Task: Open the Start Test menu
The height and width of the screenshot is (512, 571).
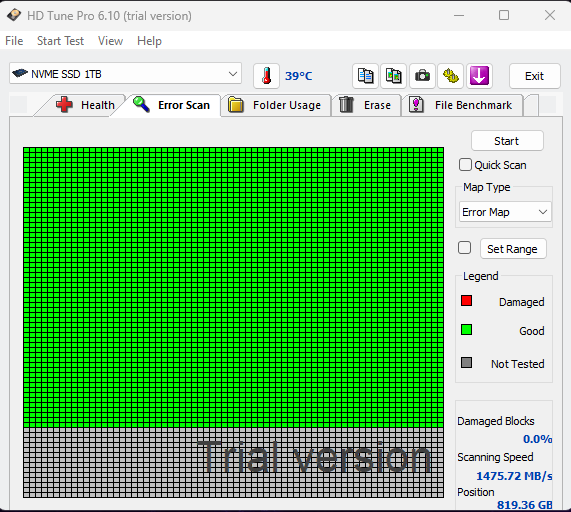Action: pyautogui.click(x=60, y=41)
